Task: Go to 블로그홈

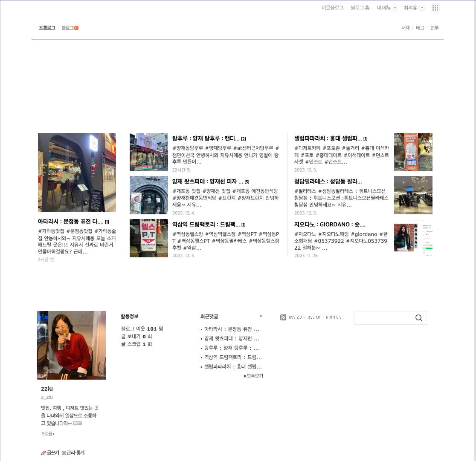Action: pos(360,8)
